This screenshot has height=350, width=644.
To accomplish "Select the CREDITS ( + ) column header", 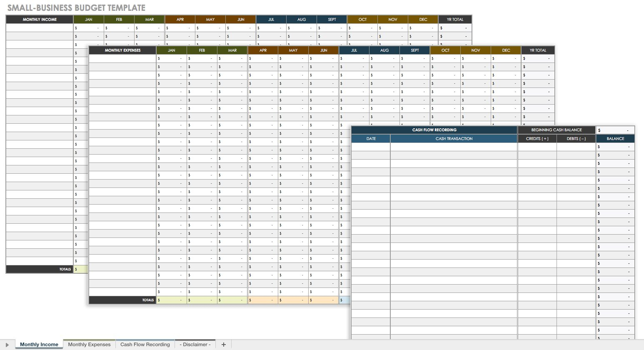I will click(x=537, y=138).
